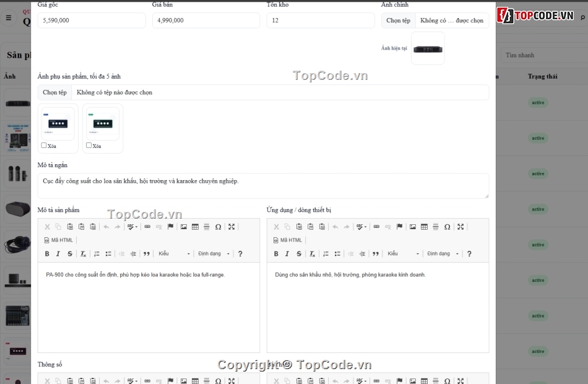The image size is (588, 384).
Task: Choose files for Ảnh phụ sản phẩm
Action: point(54,92)
